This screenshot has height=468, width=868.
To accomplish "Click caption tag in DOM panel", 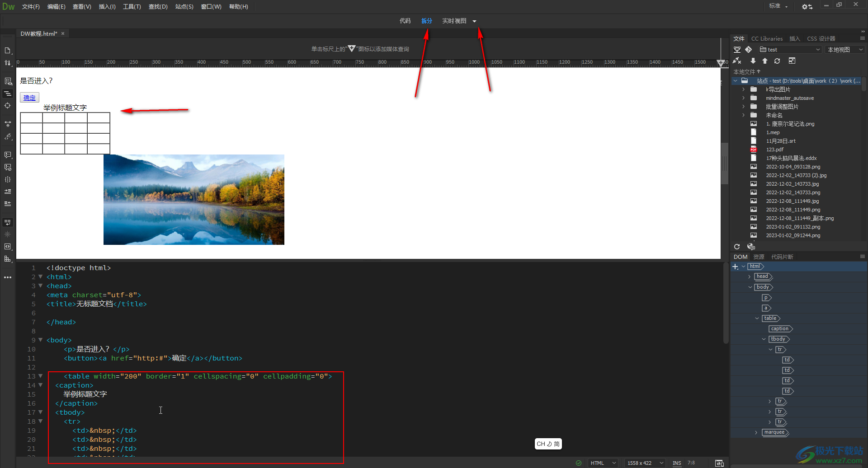I will pyautogui.click(x=780, y=329).
